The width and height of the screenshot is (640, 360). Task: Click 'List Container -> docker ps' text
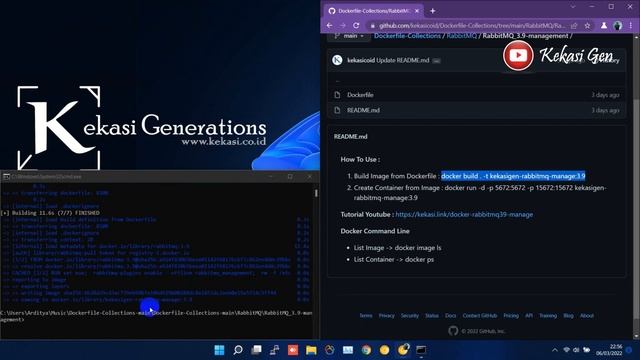[394, 259]
